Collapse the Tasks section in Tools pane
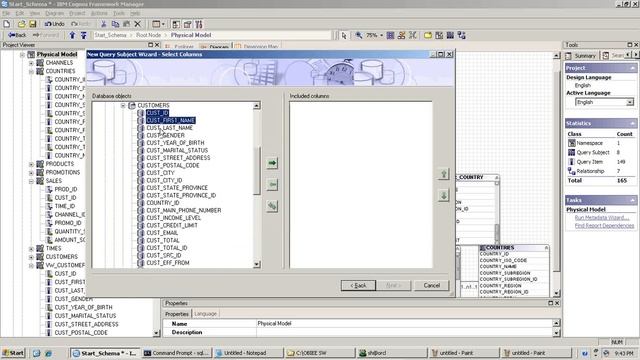 (632, 200)
